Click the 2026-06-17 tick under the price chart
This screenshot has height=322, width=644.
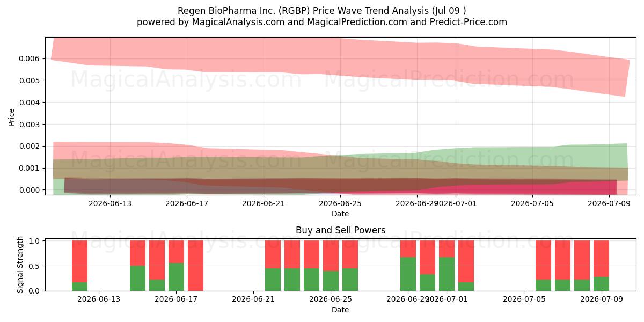pyautogui.click(x=187, y=203)
